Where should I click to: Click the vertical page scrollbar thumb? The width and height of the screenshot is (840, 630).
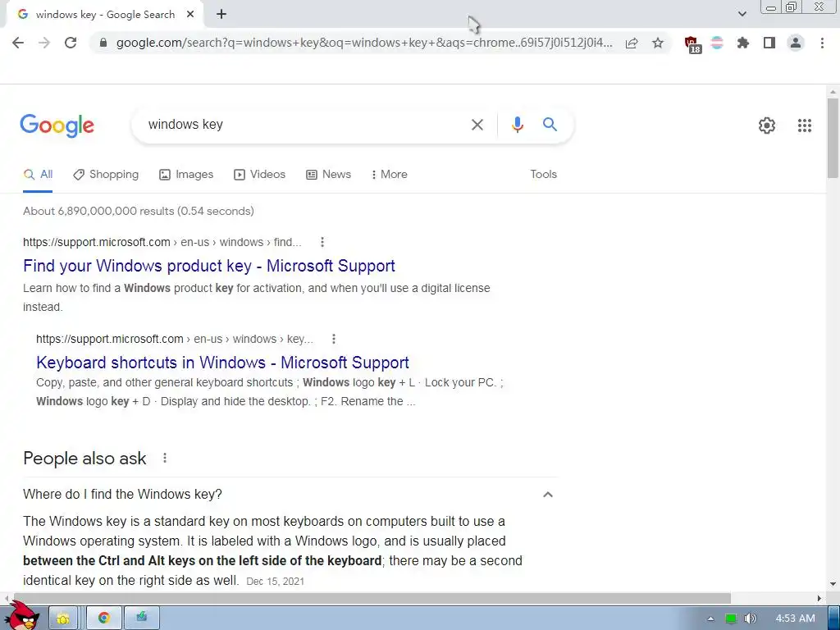(833, 138)
